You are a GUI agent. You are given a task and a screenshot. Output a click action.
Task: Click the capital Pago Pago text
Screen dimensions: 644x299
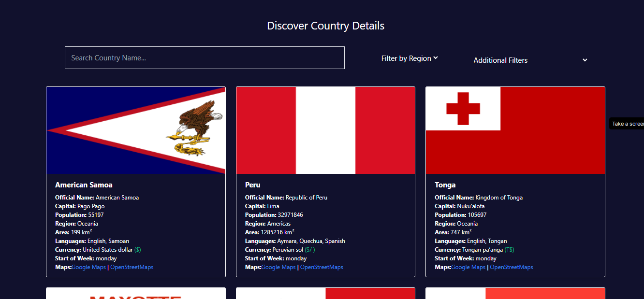point(91,206)
